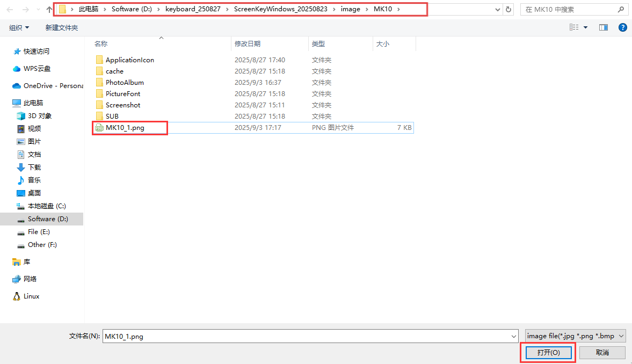Open the PhotoAlbum folder

coord(125,83)
